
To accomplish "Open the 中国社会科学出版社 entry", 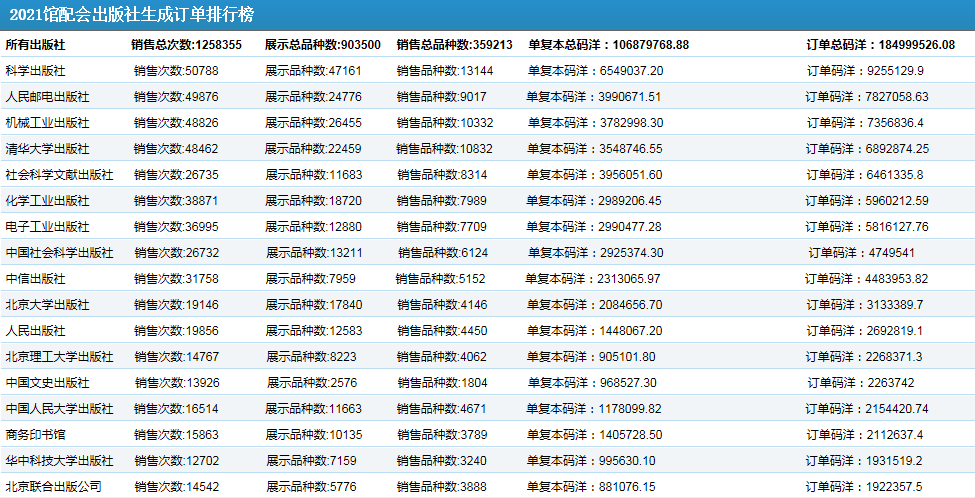I will (59, 253).
